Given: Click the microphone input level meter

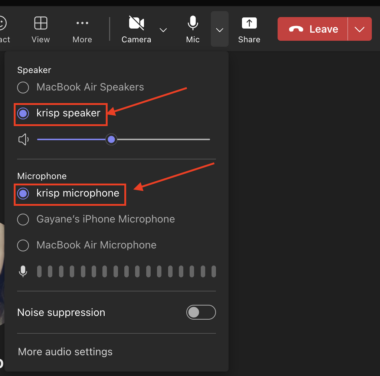Looking at the screenshot, I should click(x=126, y=271).
